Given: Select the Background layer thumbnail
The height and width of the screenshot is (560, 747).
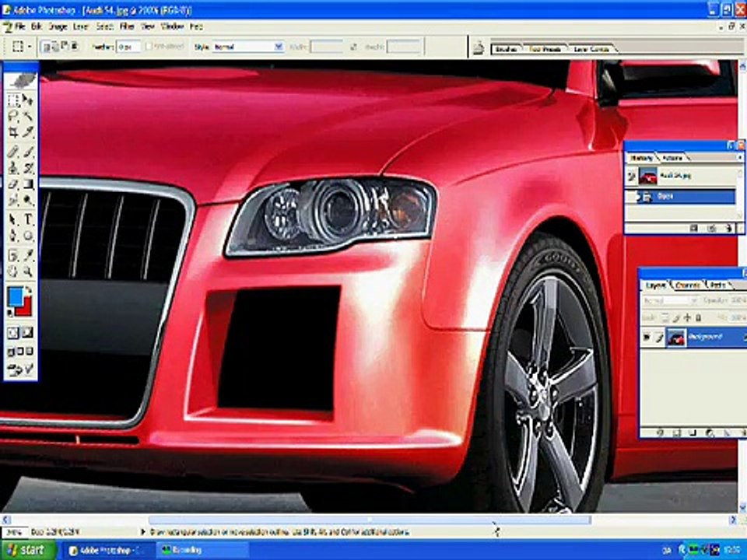Looking at the screenshot, I should coord(676,338).
